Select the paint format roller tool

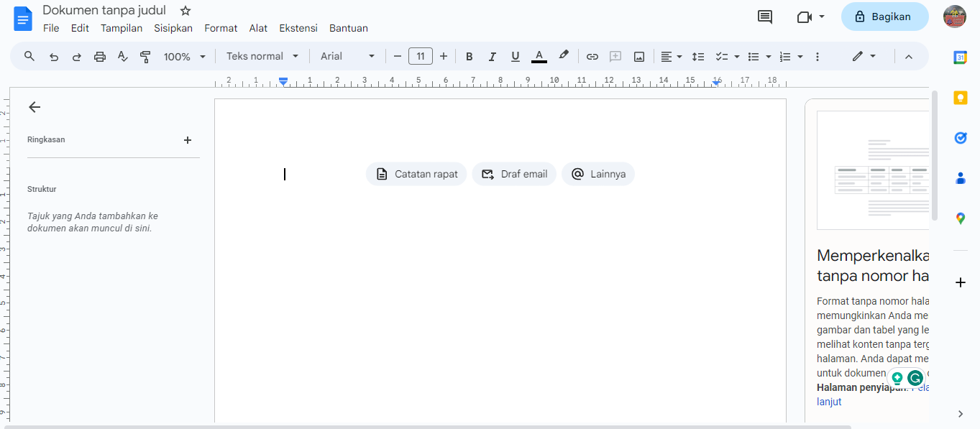coord(146,57)
